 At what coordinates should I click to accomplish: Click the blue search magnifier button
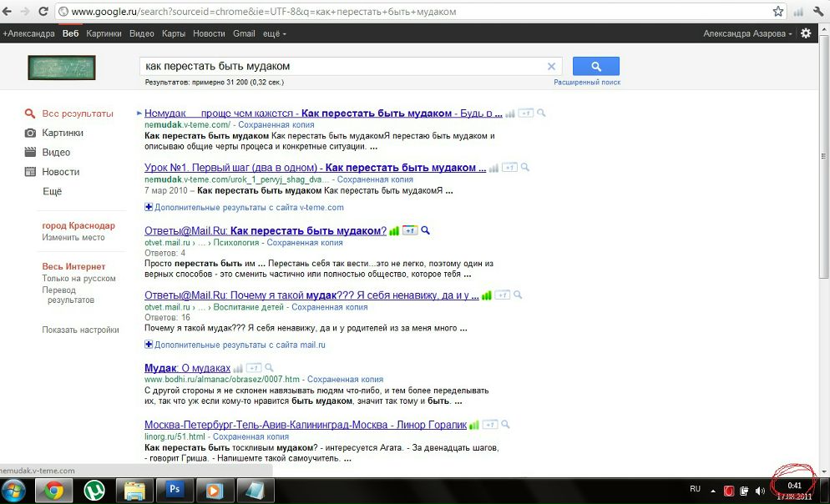pos(595,66)
